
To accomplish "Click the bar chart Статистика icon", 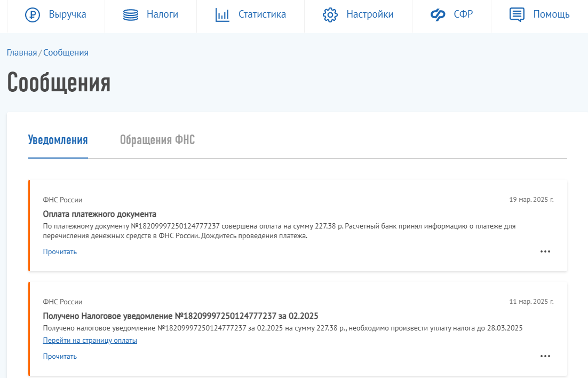I will [223, 15].
